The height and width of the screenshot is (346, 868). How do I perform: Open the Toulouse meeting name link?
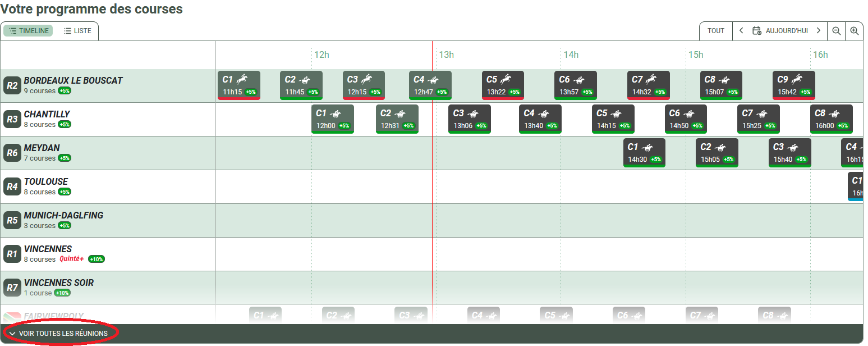point(46,182)
